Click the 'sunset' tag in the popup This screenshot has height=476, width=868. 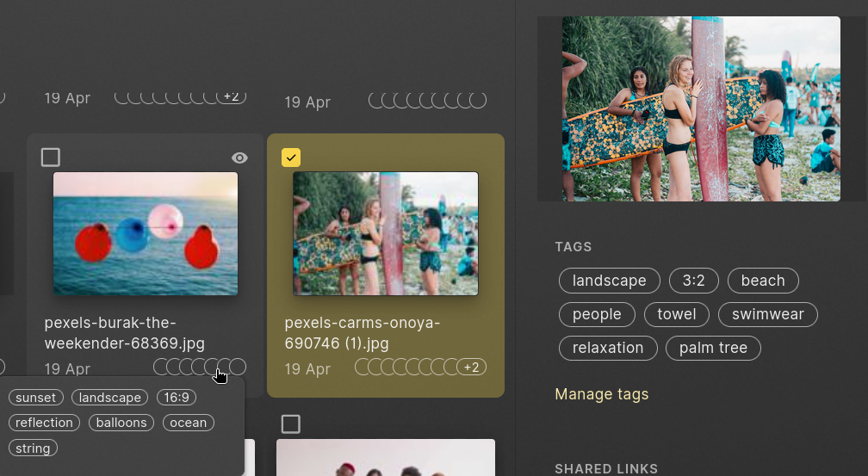click(x=36, y=398)
